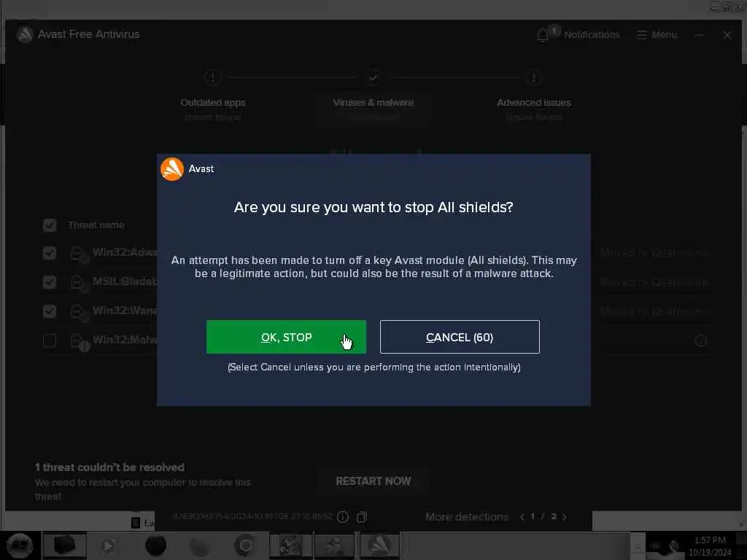Click the Avast logo in the dialog header
The height and width of the screenshot is (560, 747).
172,169
